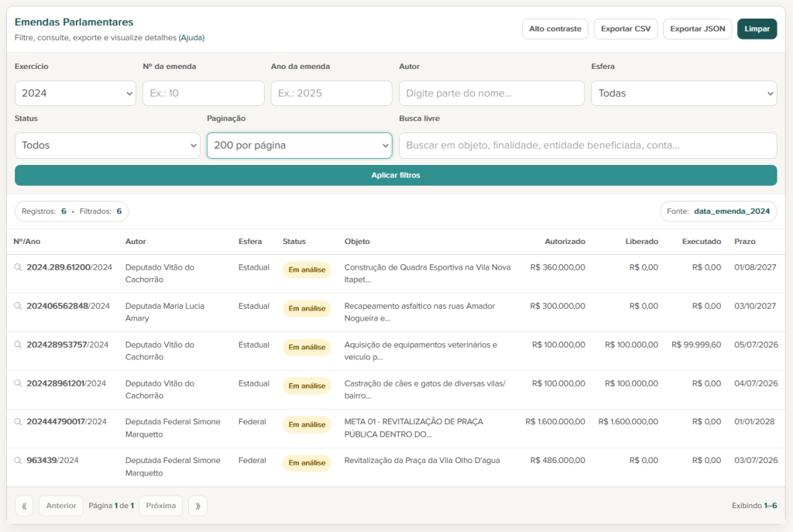Click magnifier icon beside emenda 963439
The width and height of the screenshot is (793, 532).
[x=19, y=461]
